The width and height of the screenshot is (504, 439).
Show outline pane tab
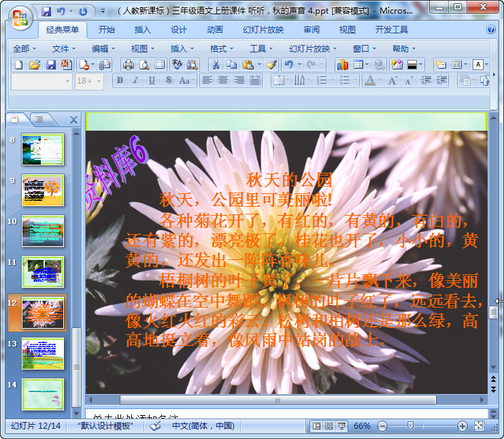pos(39,120)
